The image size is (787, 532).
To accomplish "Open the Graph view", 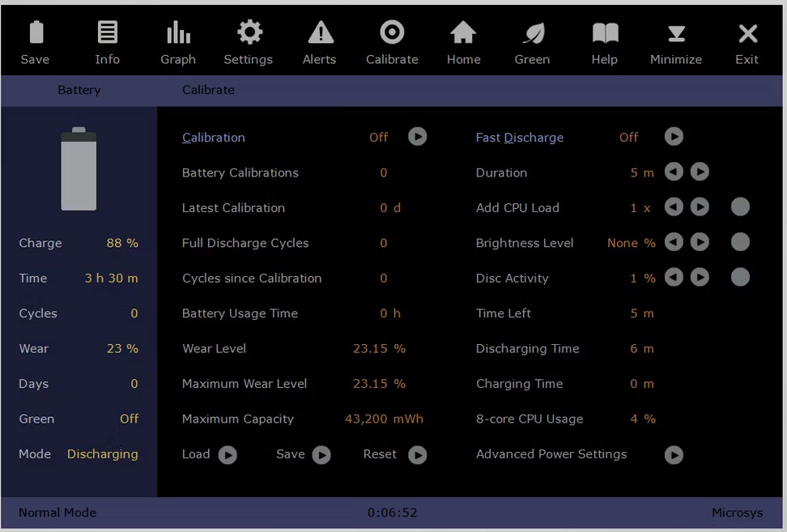I will pyautogui.click(x=177, y=40).
